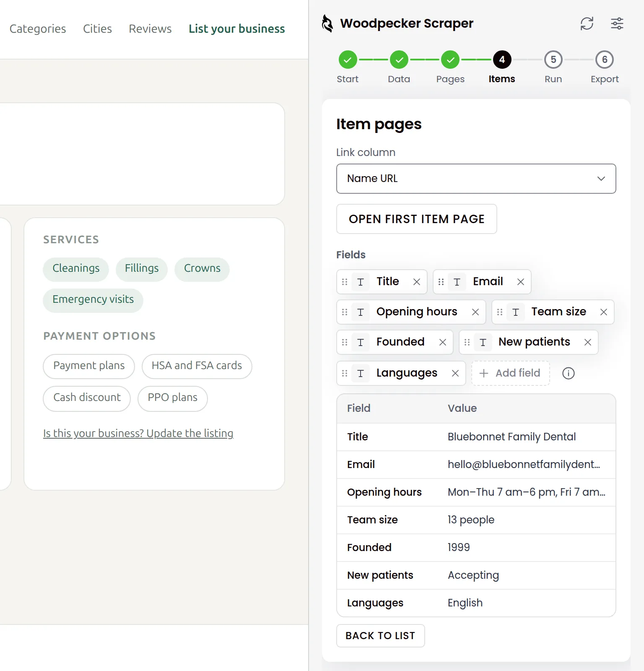Select the Items step
This screenshot has width=644, height=671.
(x=502, y=68)
